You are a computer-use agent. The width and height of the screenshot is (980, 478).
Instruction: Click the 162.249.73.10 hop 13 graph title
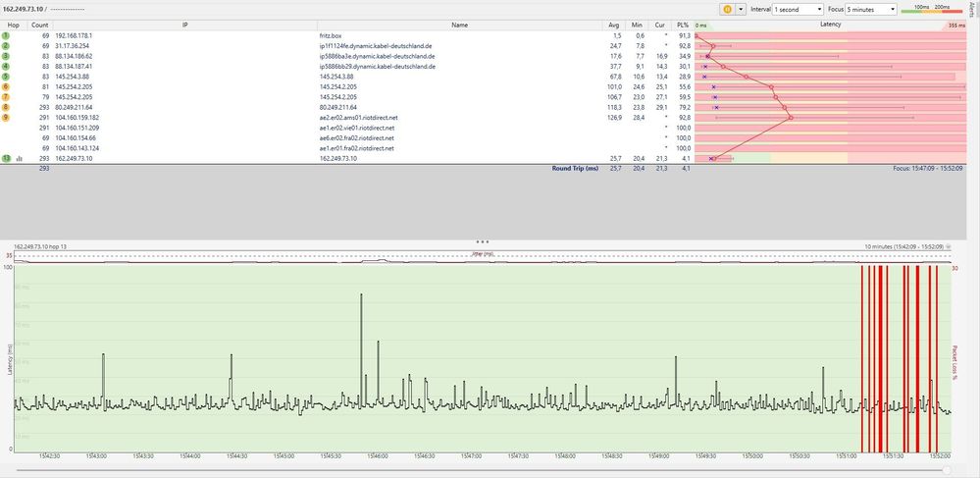(x=40, y=247)
